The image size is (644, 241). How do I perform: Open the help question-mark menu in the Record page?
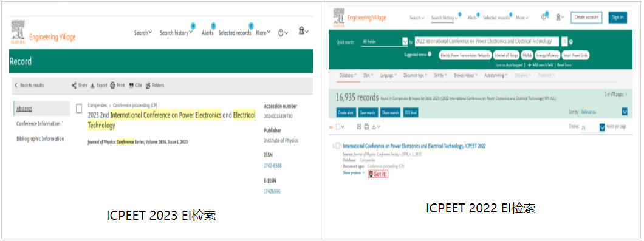click(x=283, y=33)
